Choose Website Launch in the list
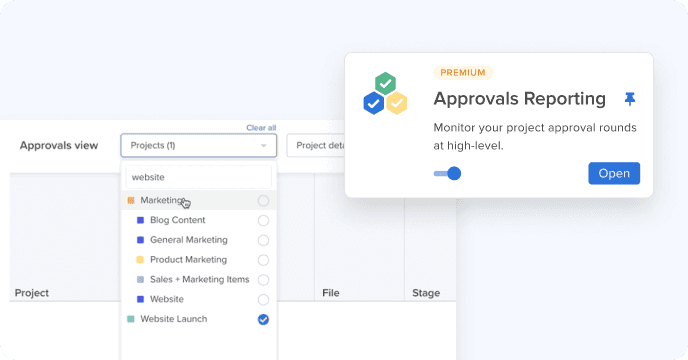Screen dimensions: 688x360 (199, 319)
